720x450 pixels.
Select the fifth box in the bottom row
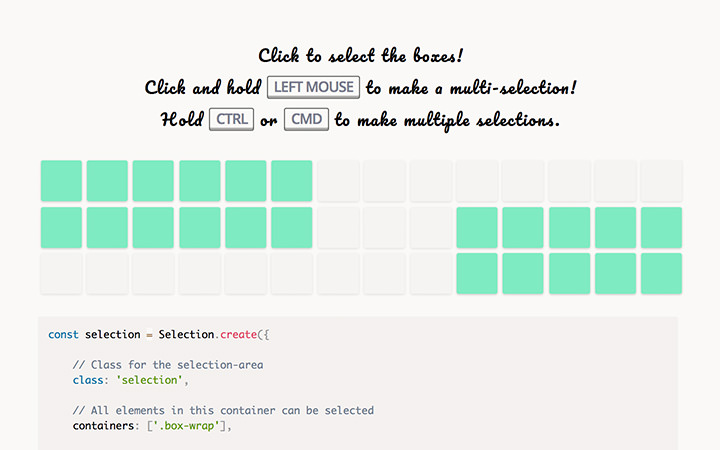pos(246,273)
